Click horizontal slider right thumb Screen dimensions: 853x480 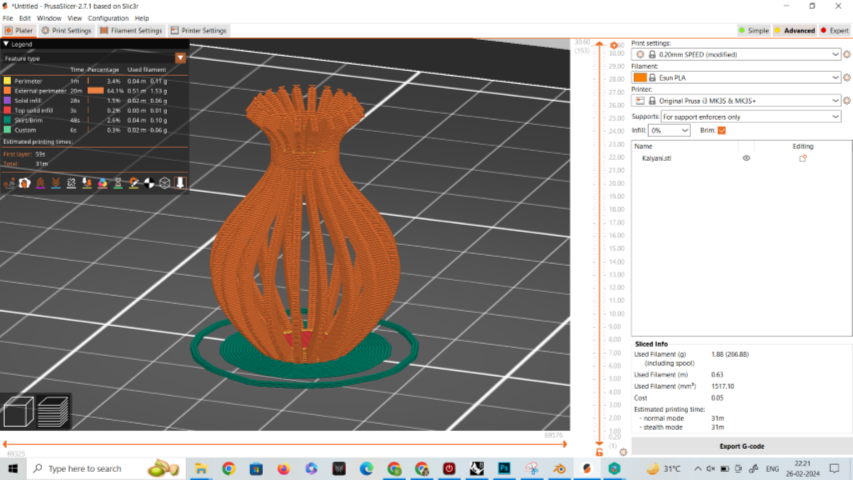point(564,444)
